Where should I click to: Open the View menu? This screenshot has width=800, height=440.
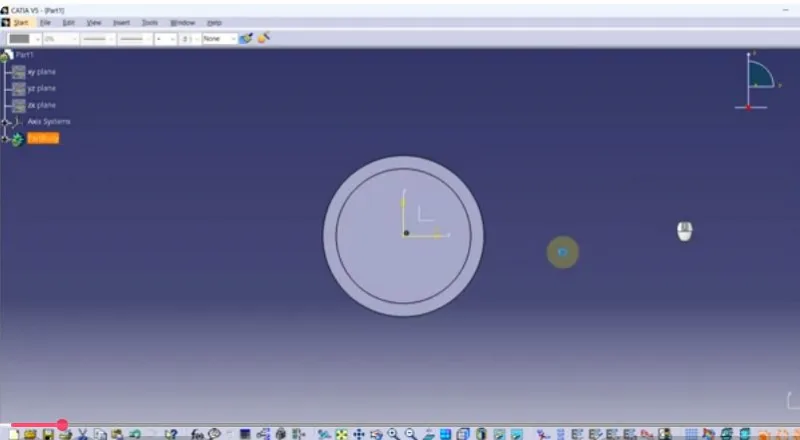click(93, 22)
